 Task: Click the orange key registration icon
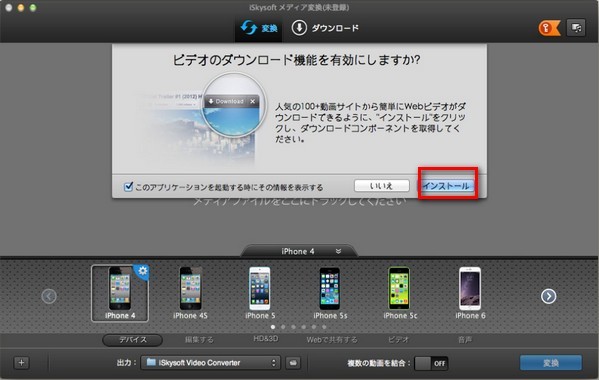549,28
